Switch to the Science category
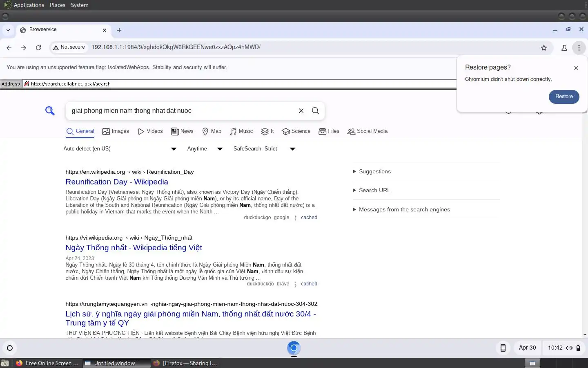The width and height of the screenshot is (588, 368). (x=296, y=131)
